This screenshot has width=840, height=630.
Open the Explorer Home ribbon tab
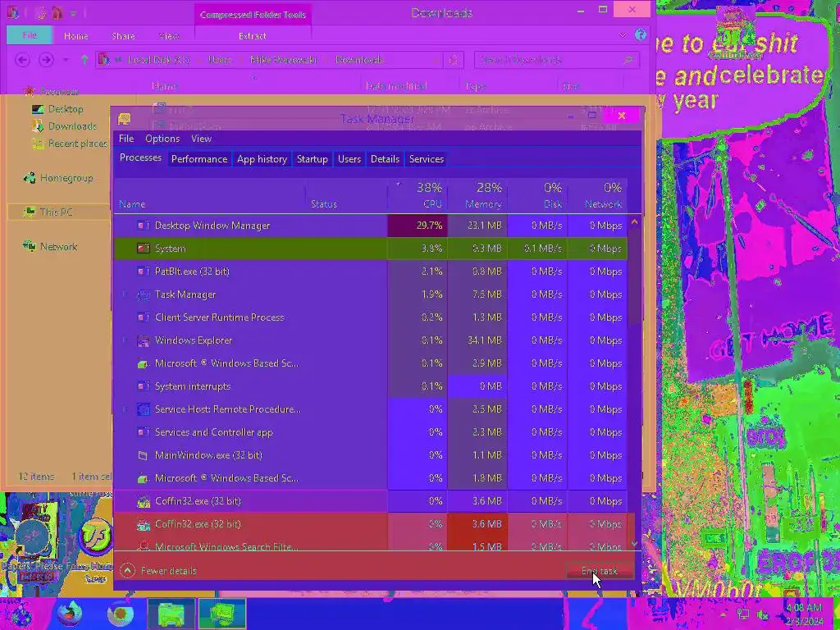click(x=76, y=36)
